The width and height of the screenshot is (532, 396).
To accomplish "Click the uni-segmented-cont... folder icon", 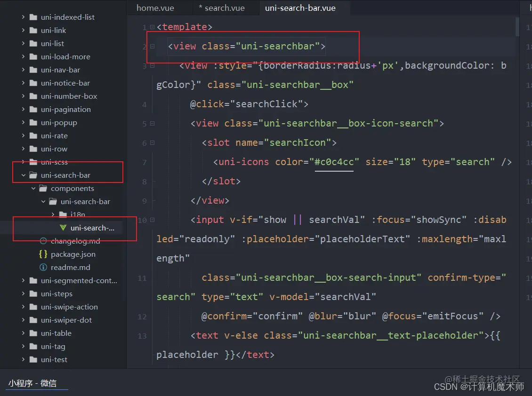I will 33,280.
